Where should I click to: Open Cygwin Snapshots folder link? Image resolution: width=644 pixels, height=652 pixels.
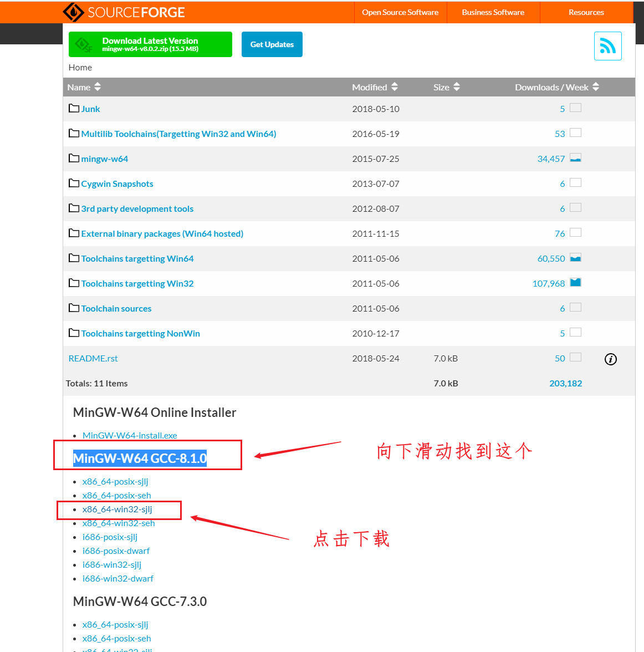(x=117, y=184)
